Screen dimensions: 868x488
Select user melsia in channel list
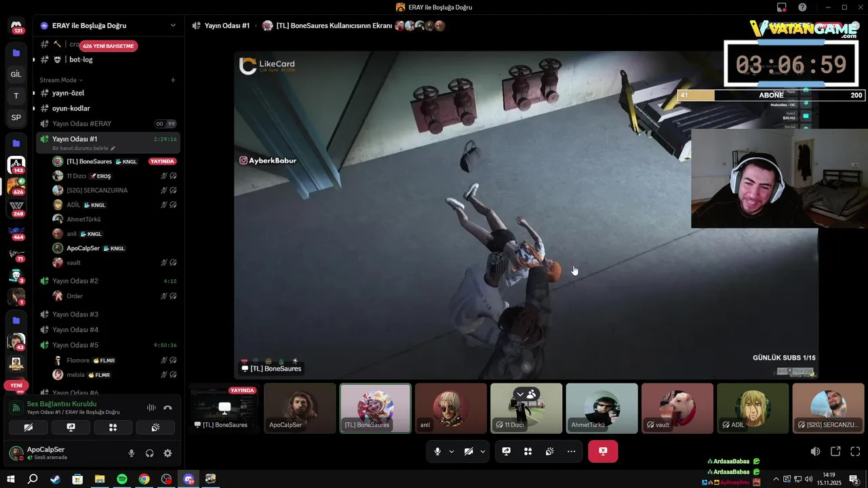coord(114,375)
